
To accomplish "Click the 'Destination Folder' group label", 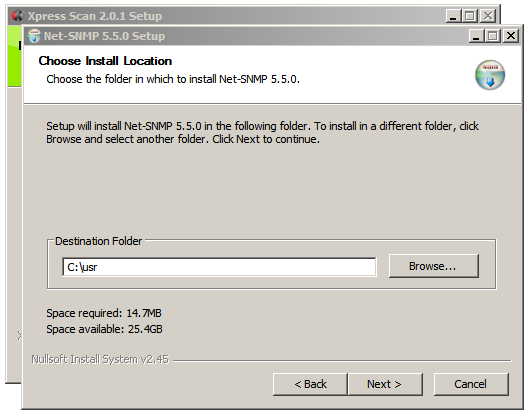I will tap(98, 241).
